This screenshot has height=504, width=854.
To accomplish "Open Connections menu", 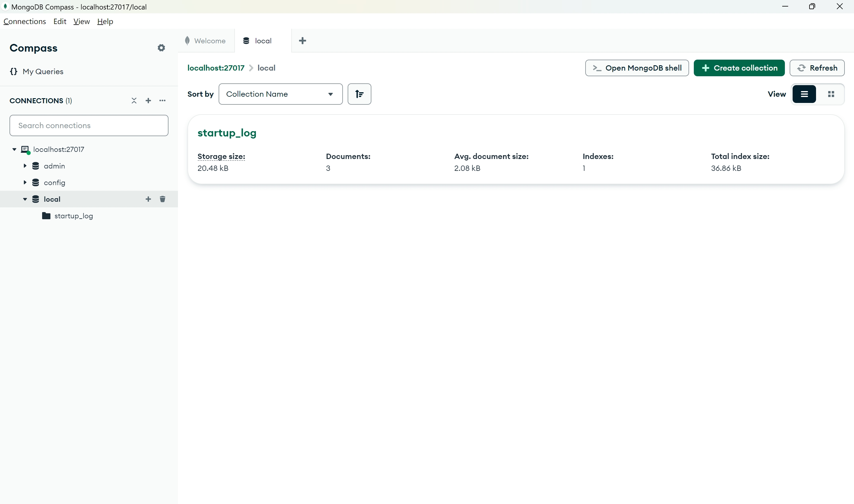I will coord(24,21).
